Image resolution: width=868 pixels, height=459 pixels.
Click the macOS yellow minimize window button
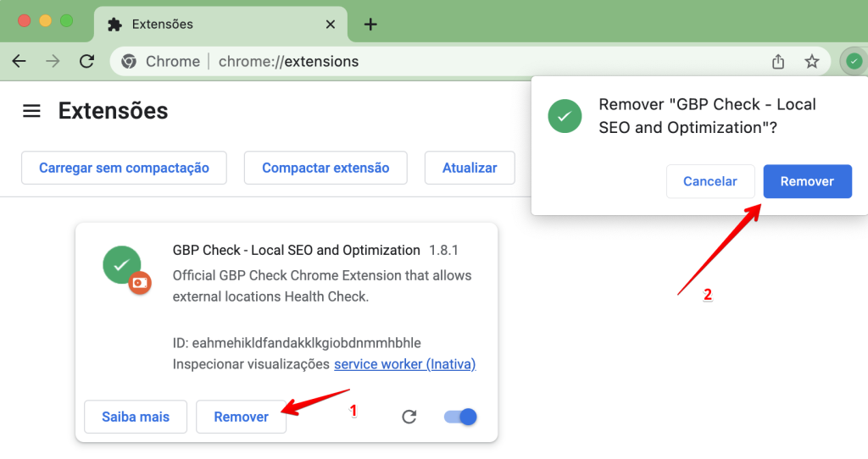point(46,21)
